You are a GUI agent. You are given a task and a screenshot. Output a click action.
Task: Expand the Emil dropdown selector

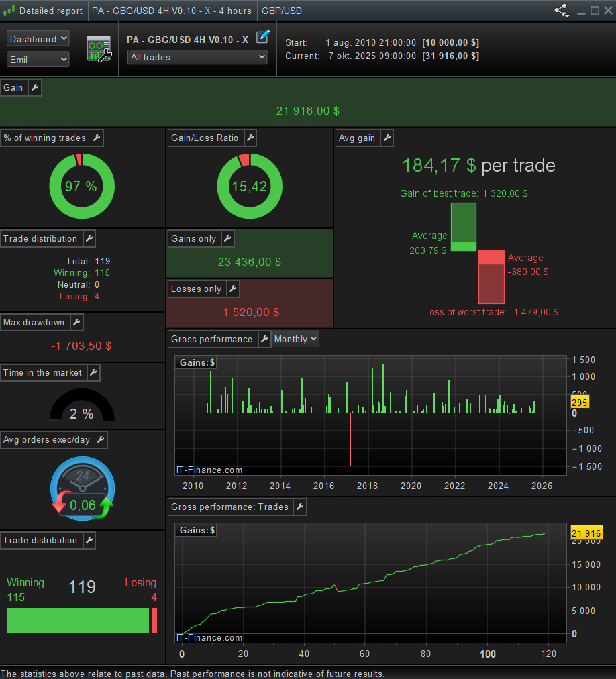[38, 60]
